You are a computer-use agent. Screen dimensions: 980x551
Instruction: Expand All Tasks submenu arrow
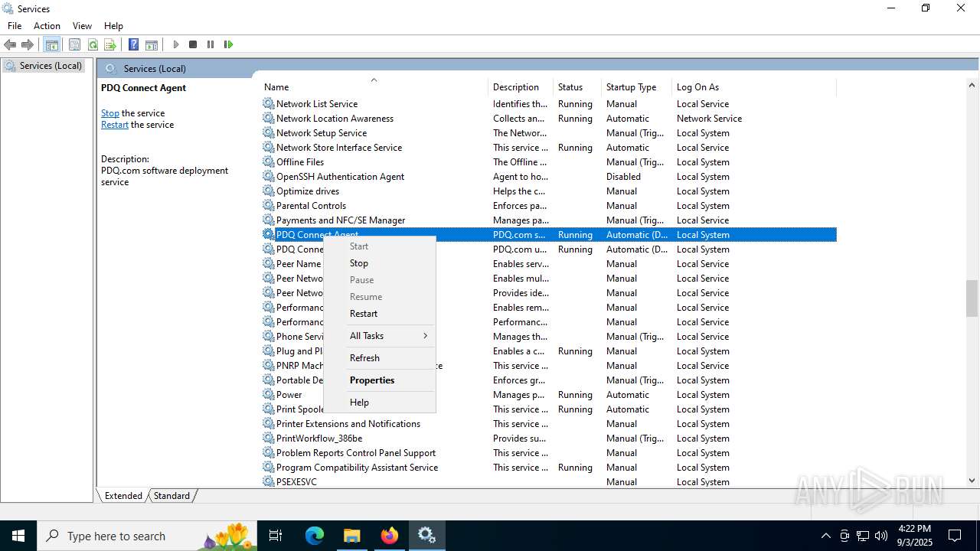[425, 335]
